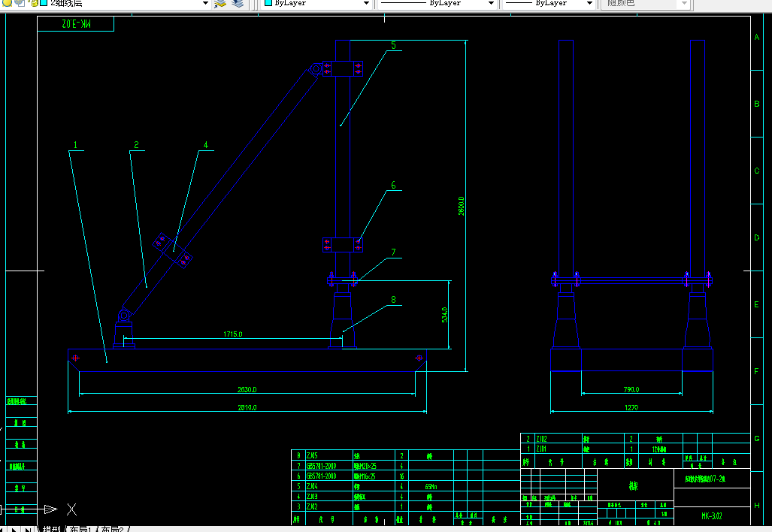Switch to the 布局2 layout tab
The width and height of the screenshot is (772, 532).
point(113,528)
